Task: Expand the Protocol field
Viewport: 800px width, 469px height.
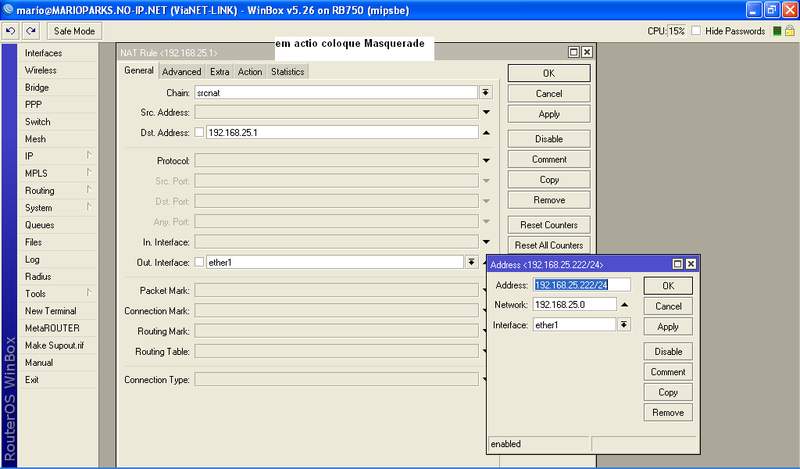Action: 486,161
